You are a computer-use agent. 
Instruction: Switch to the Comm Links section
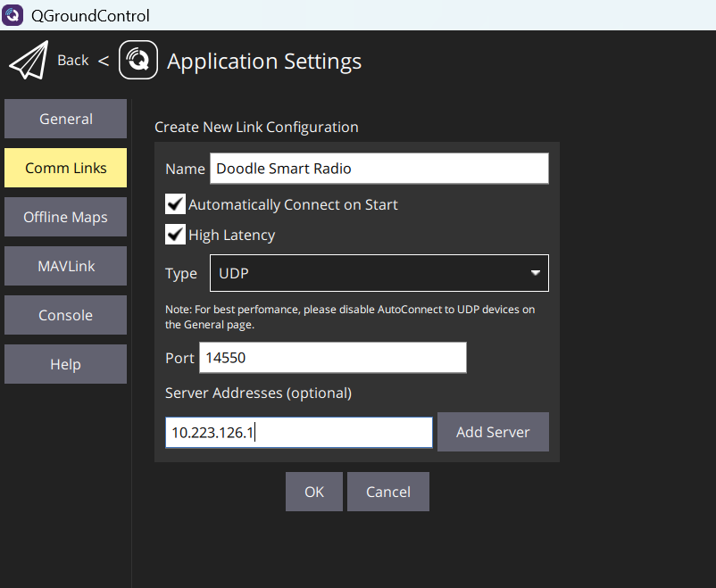point(65,167)
